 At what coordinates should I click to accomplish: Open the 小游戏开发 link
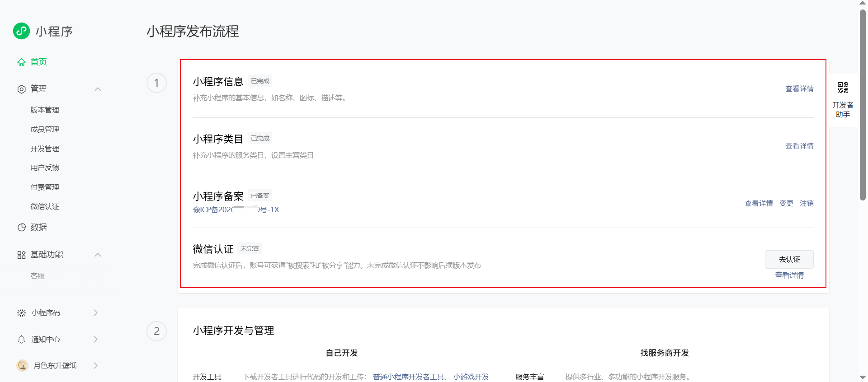[x=471, y=377]
